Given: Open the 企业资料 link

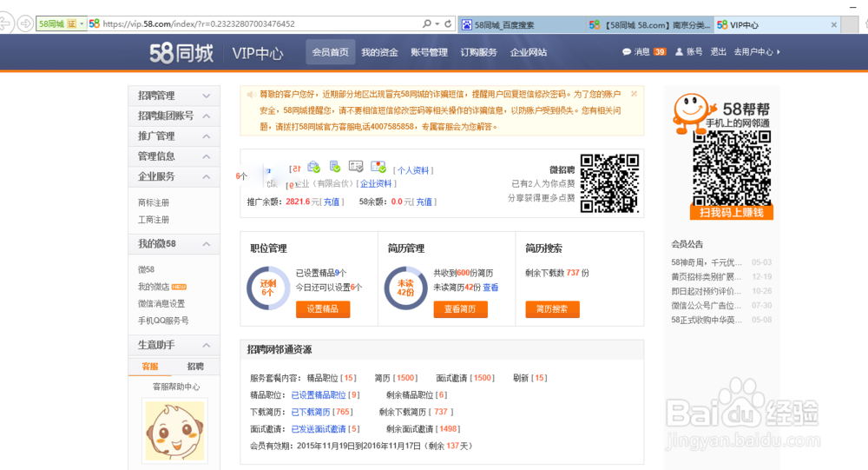Looking at the screenshot, I should [376, 183].
